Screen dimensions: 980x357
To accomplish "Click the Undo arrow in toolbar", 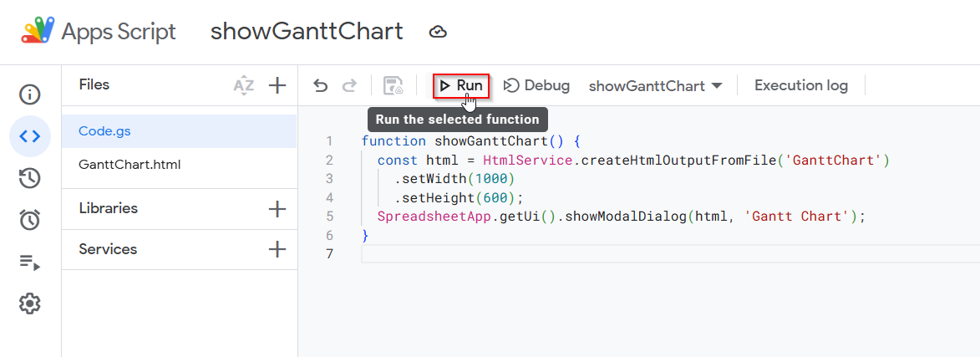I will [321, 85].
